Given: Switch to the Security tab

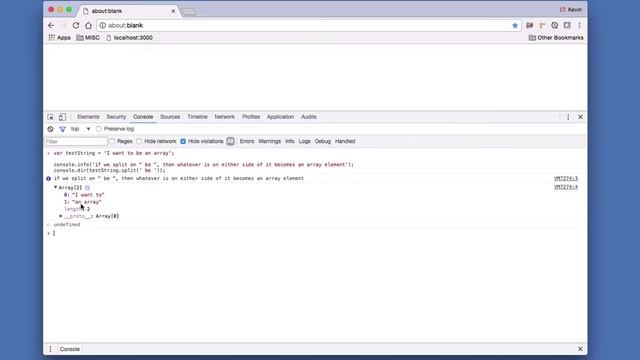Looking at the screenshot, I should pyautogui.click(x=116, y=117).
